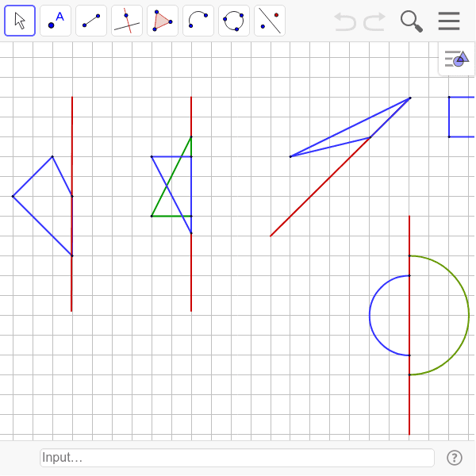Screen dimensions: 476x476
Task: Pick the Reflect about Line tool
Action: pos(270,21)
